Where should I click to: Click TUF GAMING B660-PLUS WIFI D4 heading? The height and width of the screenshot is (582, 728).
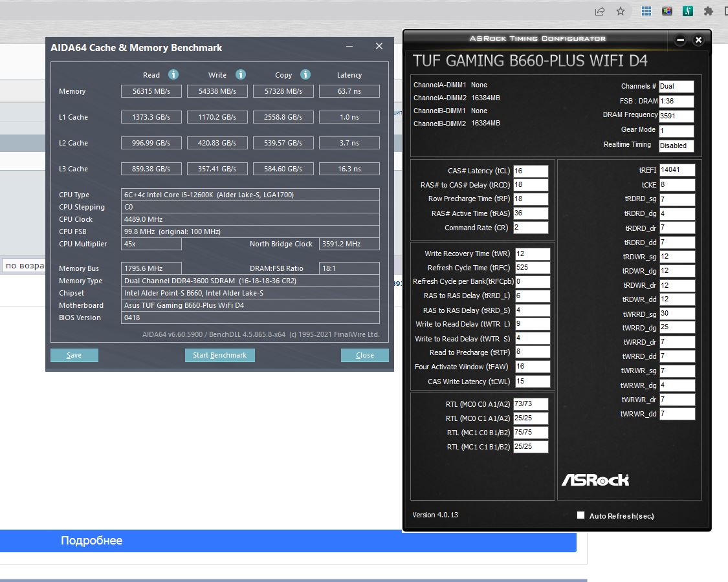click(x=530, y=61)
